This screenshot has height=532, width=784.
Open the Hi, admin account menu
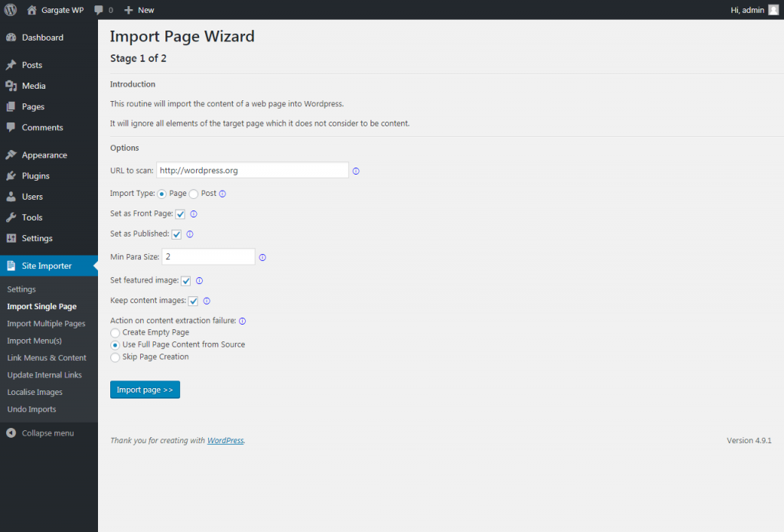[746, 9]
